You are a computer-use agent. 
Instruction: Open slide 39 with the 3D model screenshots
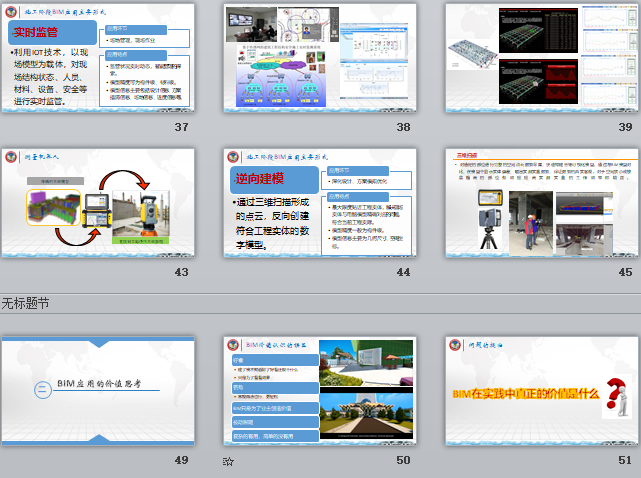click(539, 57)
